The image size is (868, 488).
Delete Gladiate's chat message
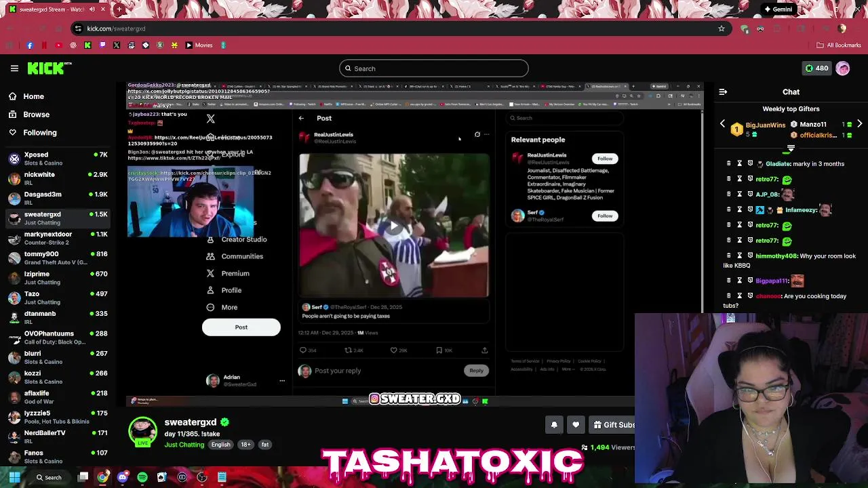click(729, 164)
